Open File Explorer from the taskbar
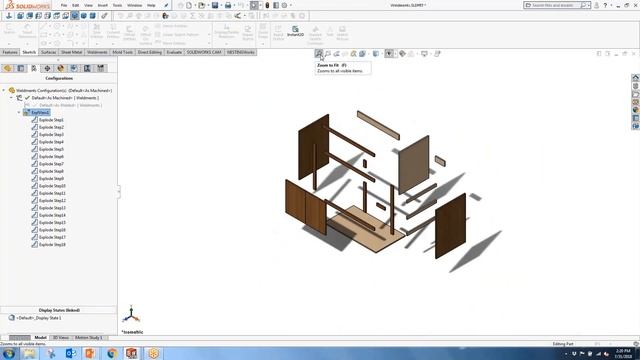The height and width of the screenshot is (360, 640). [29, 353]
